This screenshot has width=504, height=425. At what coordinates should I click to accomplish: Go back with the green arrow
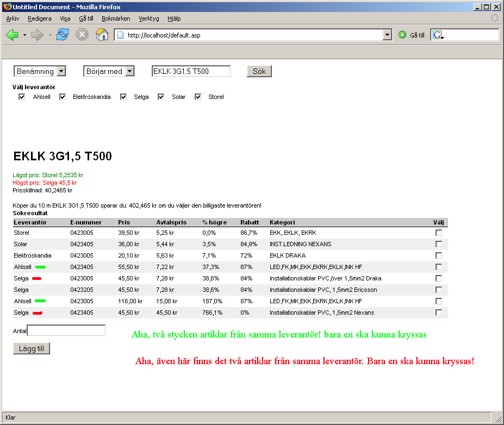(x=12, y=35)
